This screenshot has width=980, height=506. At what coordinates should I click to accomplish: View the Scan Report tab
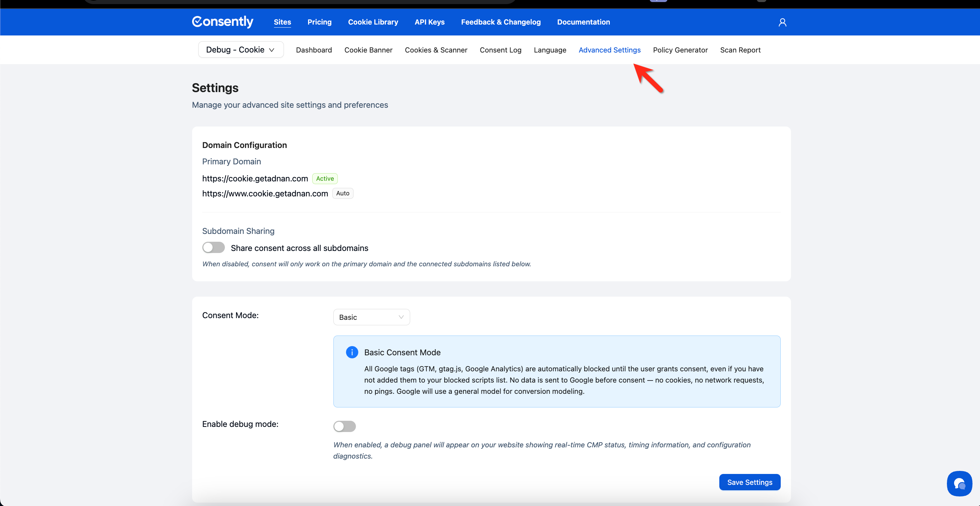[740, 50]
